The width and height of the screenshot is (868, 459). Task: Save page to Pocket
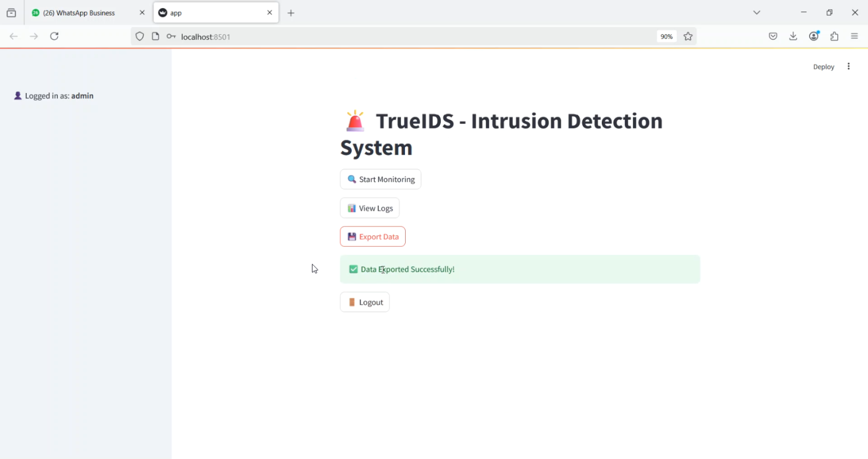tap(773, 36)
